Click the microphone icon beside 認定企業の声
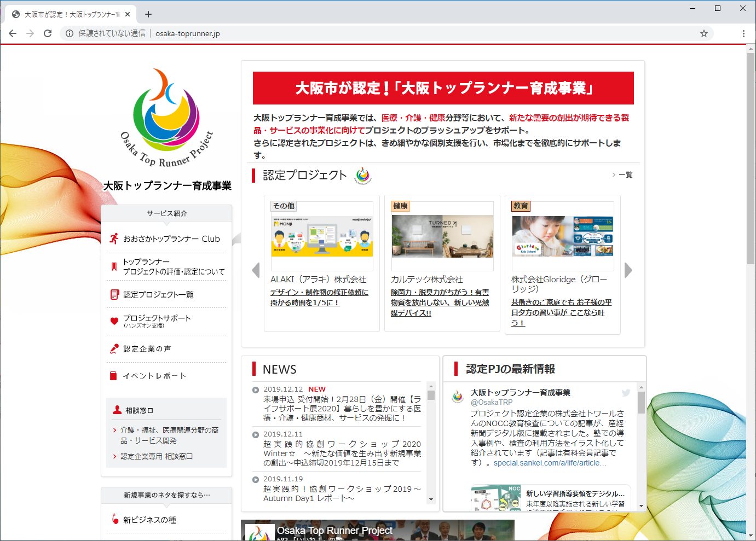The image size is (756, 541). pyautogui.click(x=114, y=348)
